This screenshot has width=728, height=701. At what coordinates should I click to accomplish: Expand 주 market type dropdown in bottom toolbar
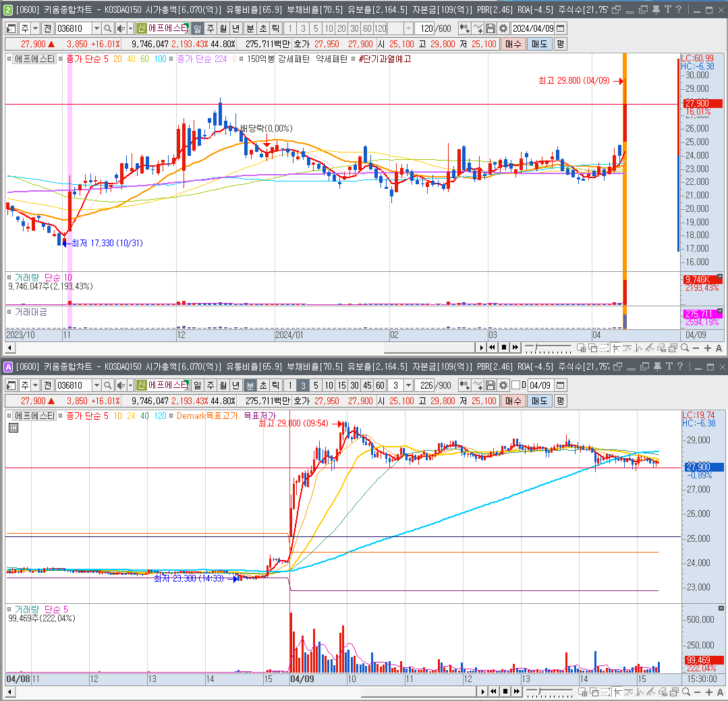[x=35, y=385]
